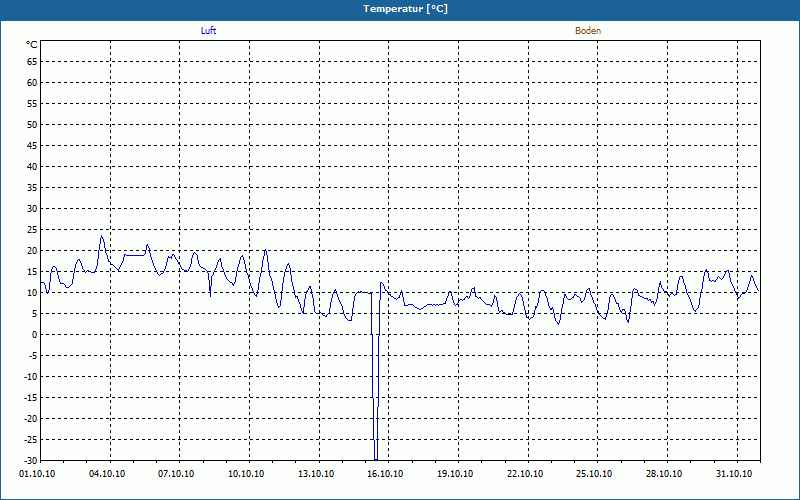Click the -25 y-axis value
Image resolution: width=800 pixels, height=500 pixels.
[31, 440]
